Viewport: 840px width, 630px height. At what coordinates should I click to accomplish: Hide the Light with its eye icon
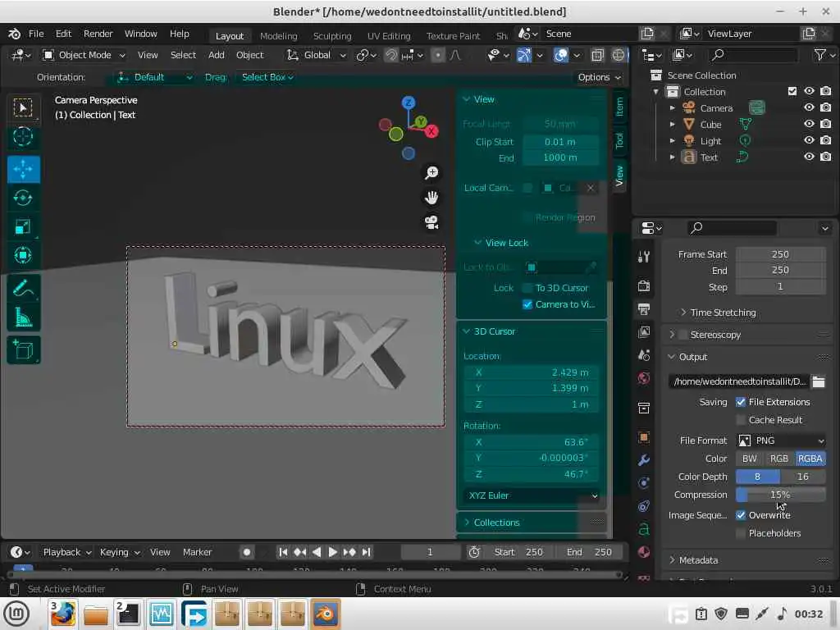tap(809, 140)
